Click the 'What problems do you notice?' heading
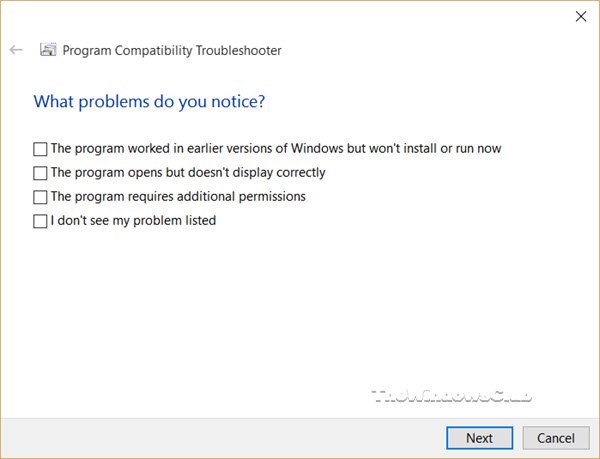 coord(149,101)
